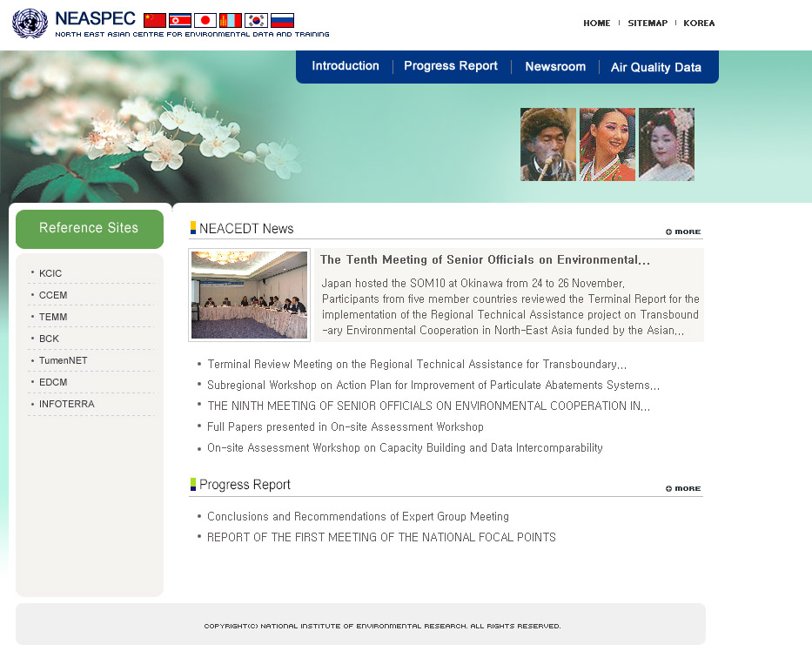Click the China flag icon
This screenshot has height=651, width=812.
(154, 18)
